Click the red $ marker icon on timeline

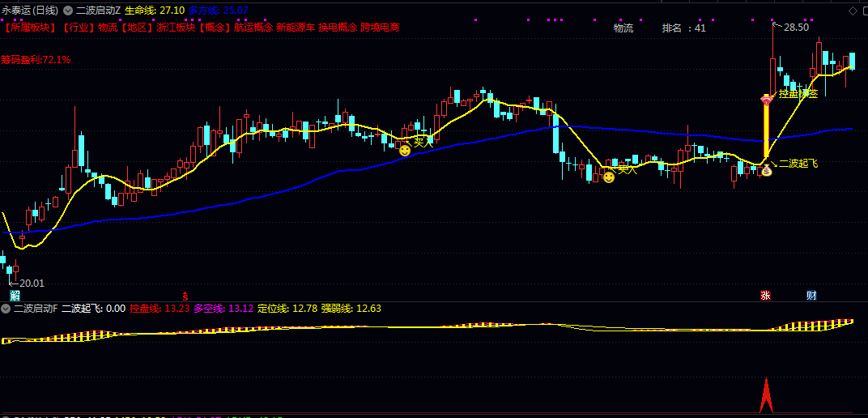(x=186, y=295)
